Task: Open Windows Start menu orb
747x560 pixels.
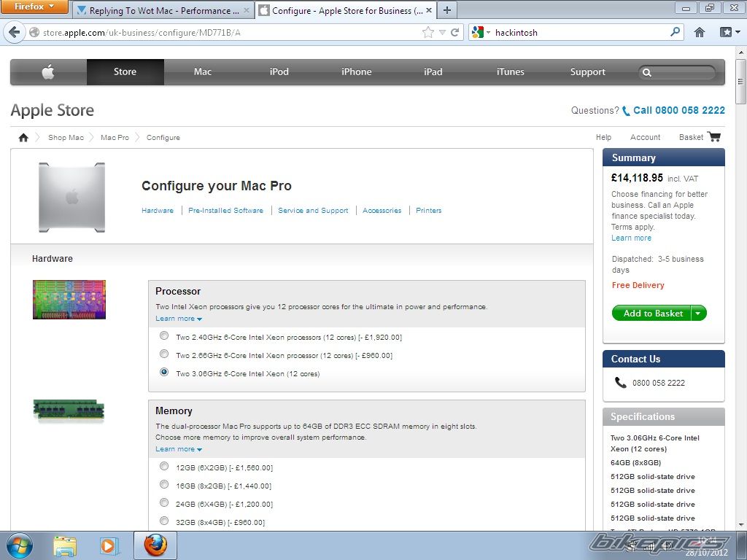Action: [x=20, y=545]
